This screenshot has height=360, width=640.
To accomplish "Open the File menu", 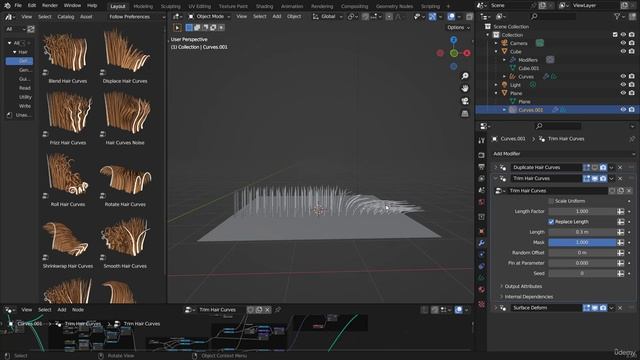I will click(18, 6).
